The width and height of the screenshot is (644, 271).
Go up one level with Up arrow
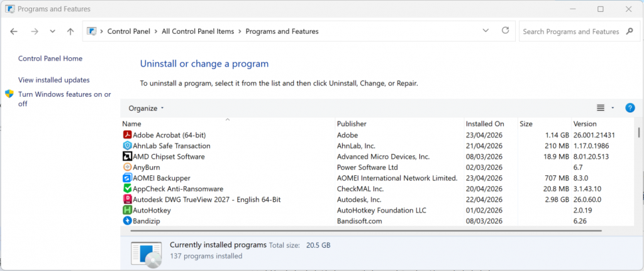click(x=70, y=31)
